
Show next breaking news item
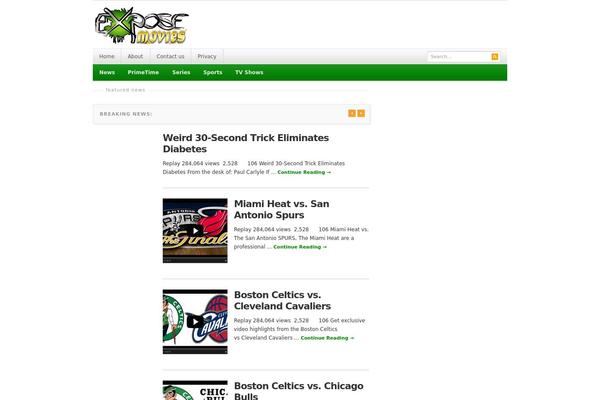(361, 113)
